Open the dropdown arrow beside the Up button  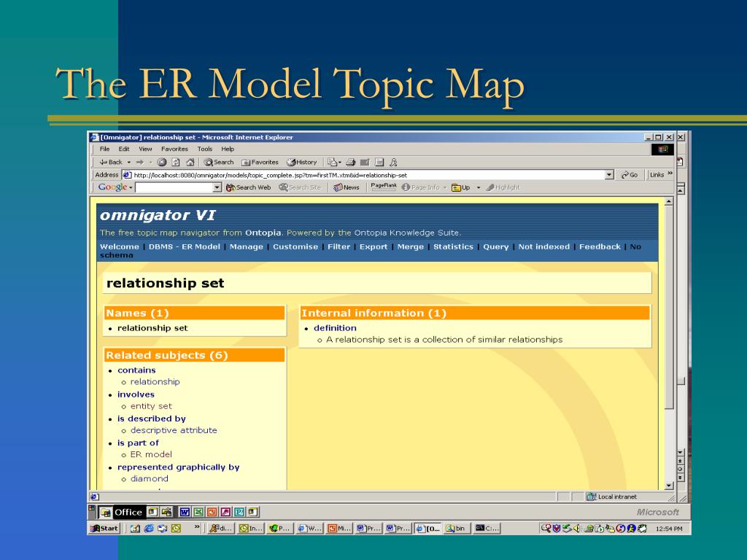click(x=479, y=187)
